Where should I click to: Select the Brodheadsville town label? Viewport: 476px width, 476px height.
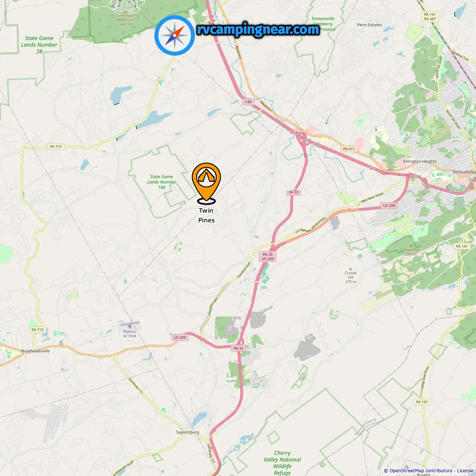click(36, 351)
